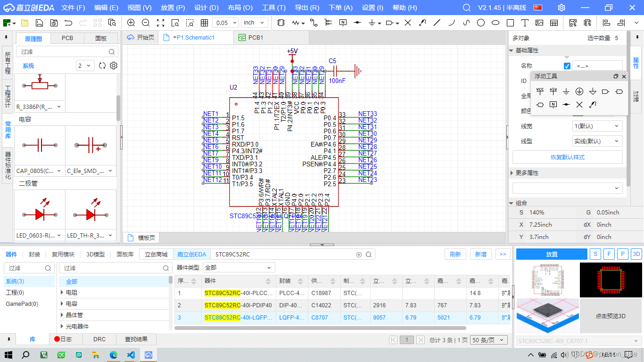Open the top-right settings gear
Viewport: 644px width, 362px height.
point(561,8)
